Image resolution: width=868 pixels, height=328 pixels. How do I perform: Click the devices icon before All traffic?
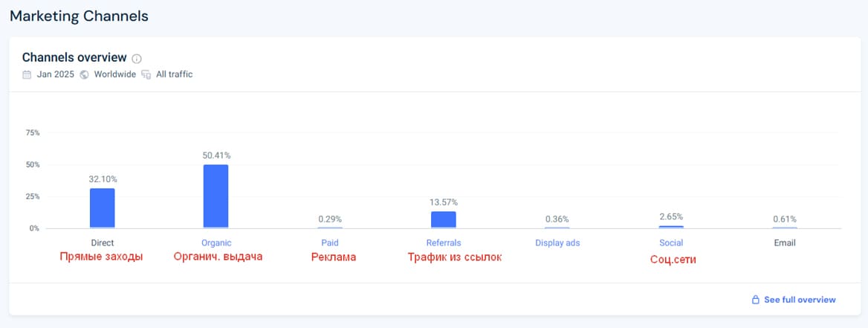click(146, 74)
